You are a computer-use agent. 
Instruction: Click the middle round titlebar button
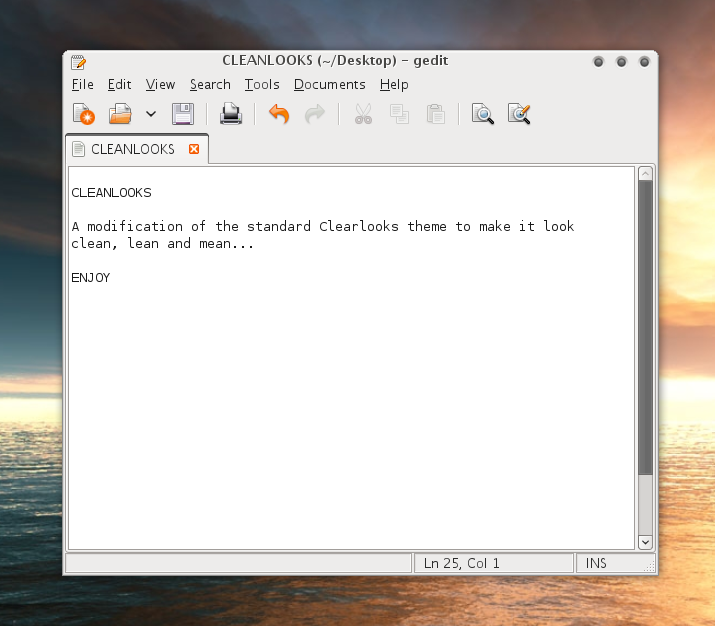tap(621, 62)
